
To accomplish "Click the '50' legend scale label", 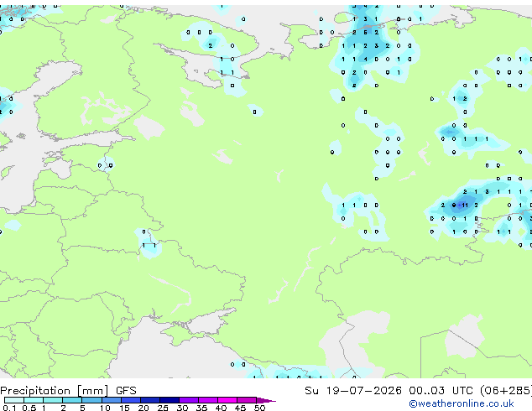I will (x=259, y=408).
